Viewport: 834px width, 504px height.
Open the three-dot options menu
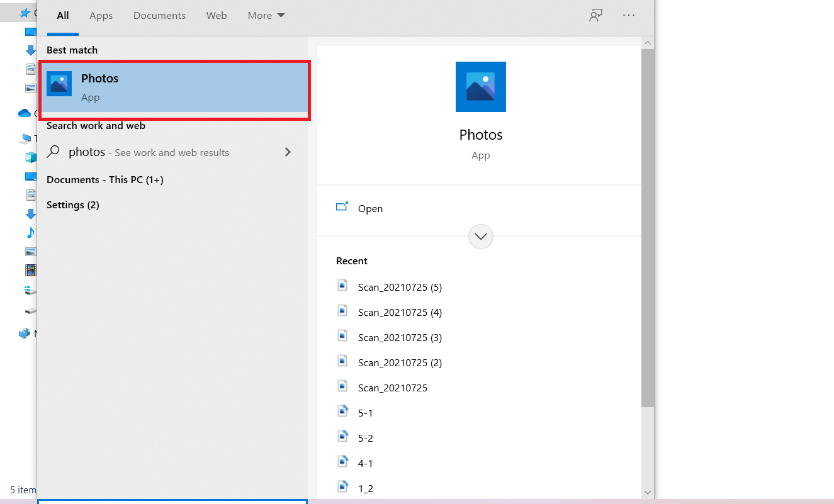tap(628, 16)
